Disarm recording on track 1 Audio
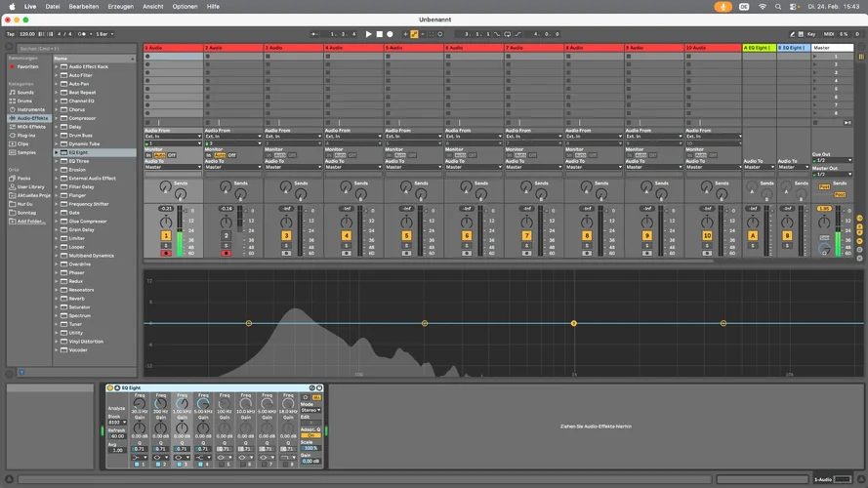Screen dimensions: 868x488 166,253
